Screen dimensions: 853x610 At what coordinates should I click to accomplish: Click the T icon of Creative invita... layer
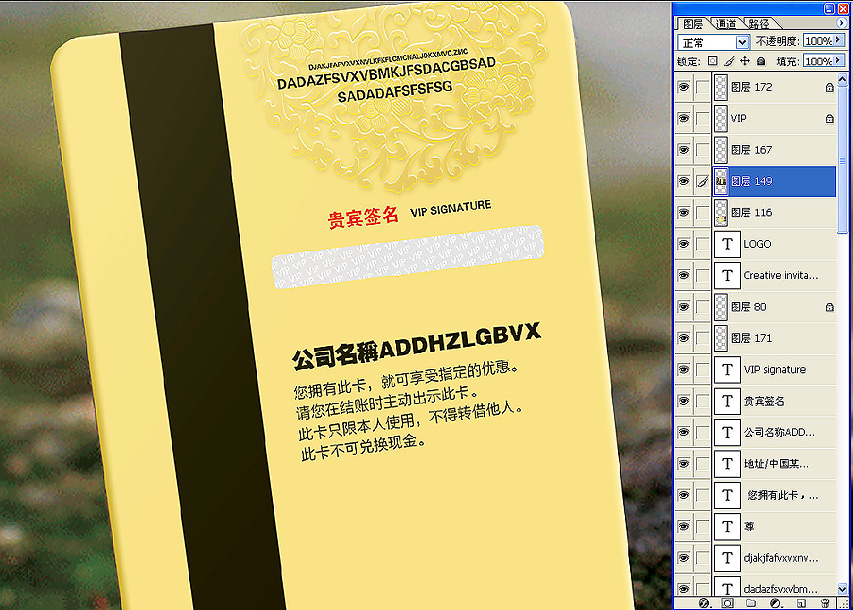click(727, 275)
